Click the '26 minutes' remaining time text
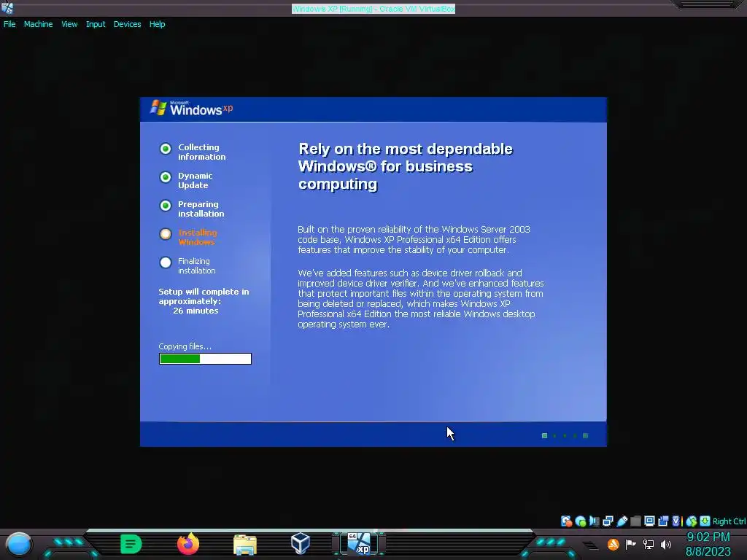Viewport: 747px width, 560px height. point(196,311)
